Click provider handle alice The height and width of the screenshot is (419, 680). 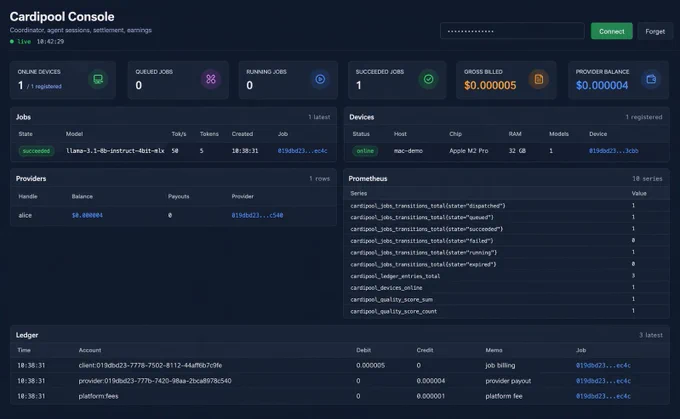[x=25, y=215]
